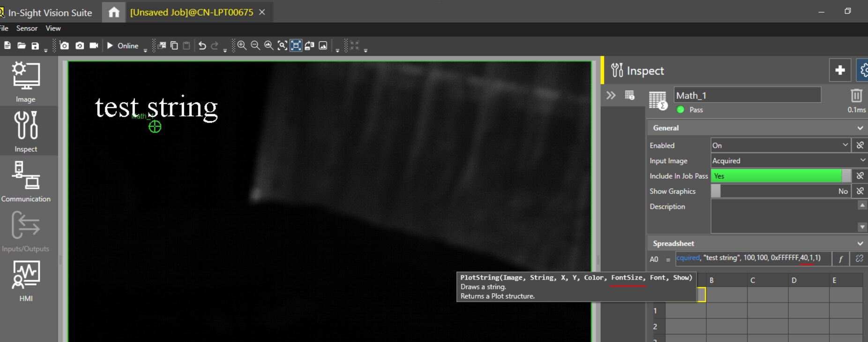Toggle the Online mode button
This screenshot has width=868, height=342.
(123, 46)
